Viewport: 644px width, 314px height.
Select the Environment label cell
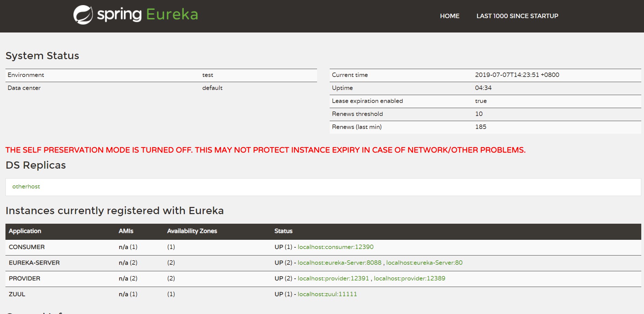pos(26,75)
